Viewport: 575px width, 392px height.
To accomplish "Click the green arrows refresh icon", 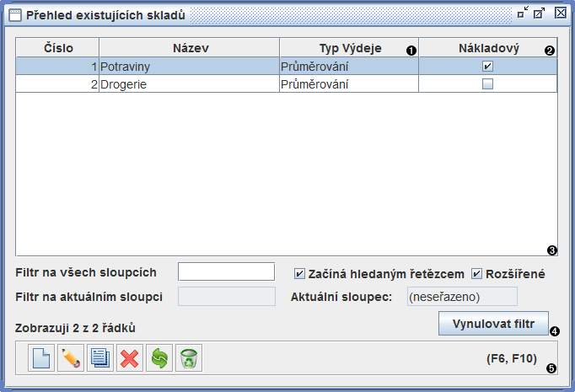I will (159, 358).
